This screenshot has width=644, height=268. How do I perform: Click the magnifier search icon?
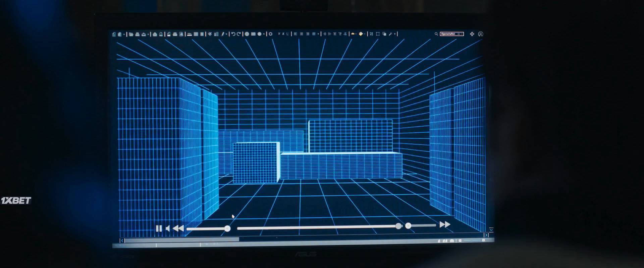coord(436,34)
